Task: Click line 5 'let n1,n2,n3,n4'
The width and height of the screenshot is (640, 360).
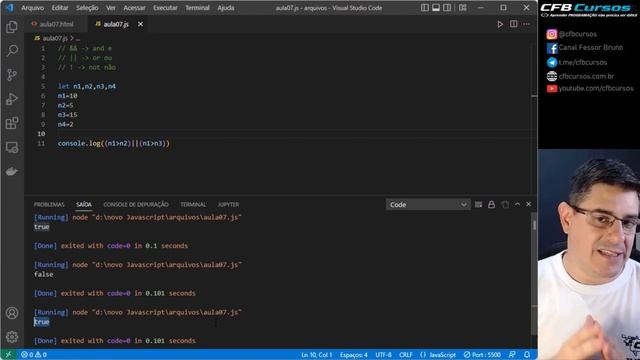Action: click(x=87, y=87)
